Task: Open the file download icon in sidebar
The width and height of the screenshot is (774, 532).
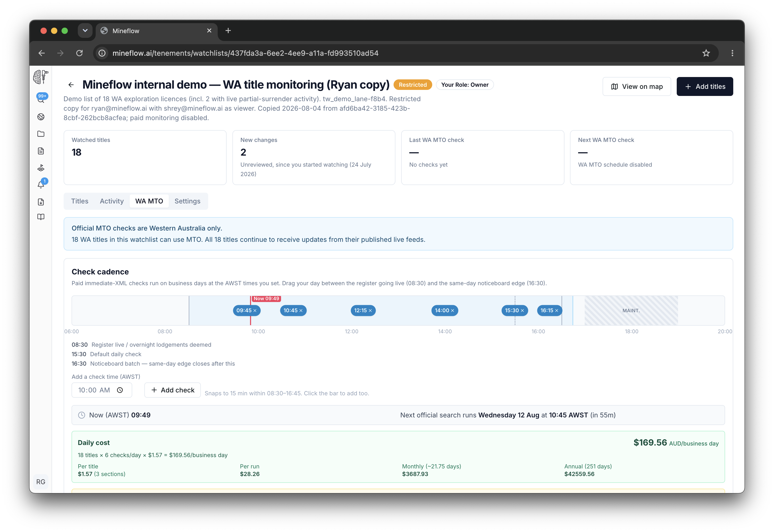Action: [41, 202]
